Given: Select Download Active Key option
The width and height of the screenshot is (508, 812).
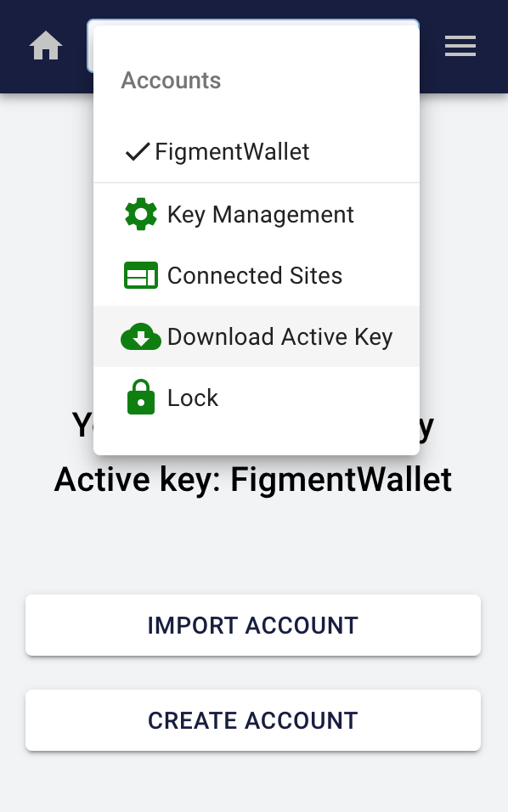Looking at the screenshot, I should tap(257, 336).
